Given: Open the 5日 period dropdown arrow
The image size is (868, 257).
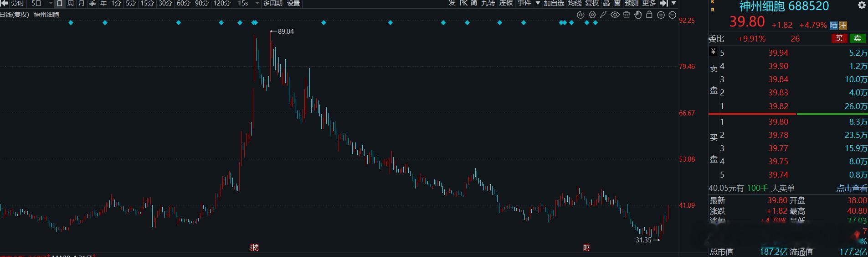Looking at the screenshot, I should coord(50,3).
